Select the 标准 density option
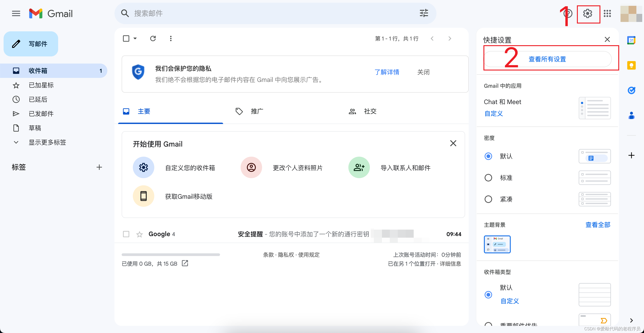 point(488,178)
